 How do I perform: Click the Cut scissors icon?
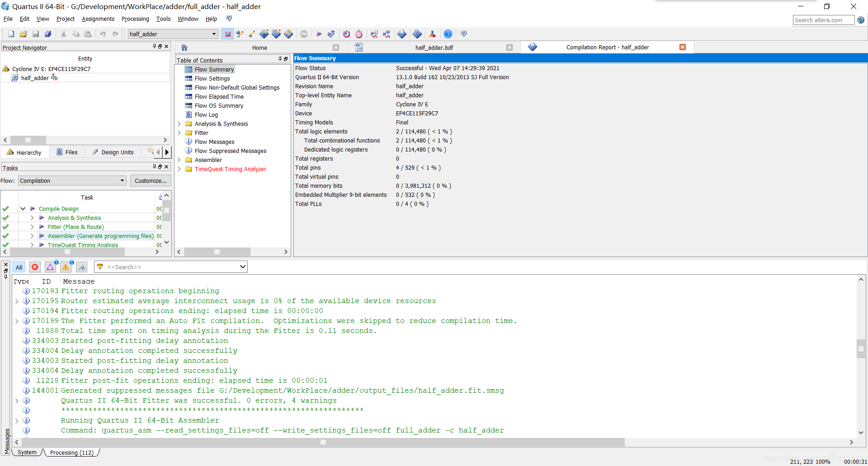click(63, 34)
